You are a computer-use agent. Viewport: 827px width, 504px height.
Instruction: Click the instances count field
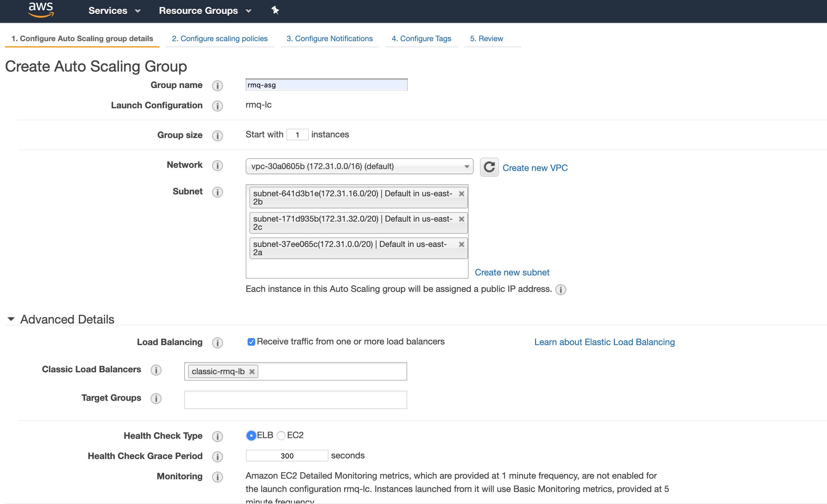tap(297, 135)
